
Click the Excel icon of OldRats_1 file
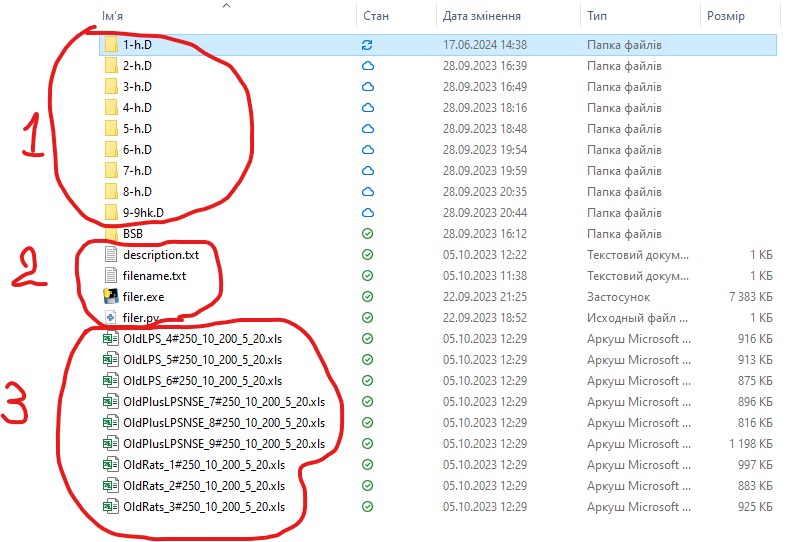coord(111,465)
